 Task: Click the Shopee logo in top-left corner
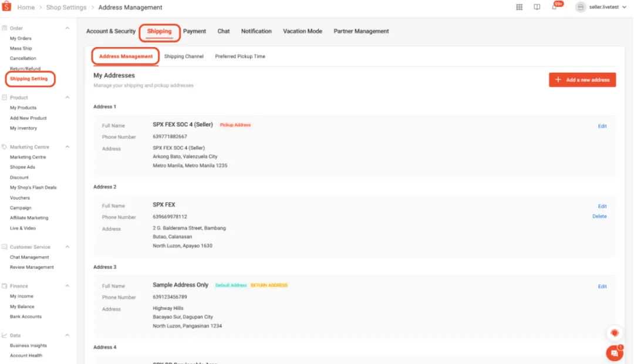[x=7, y=7]
